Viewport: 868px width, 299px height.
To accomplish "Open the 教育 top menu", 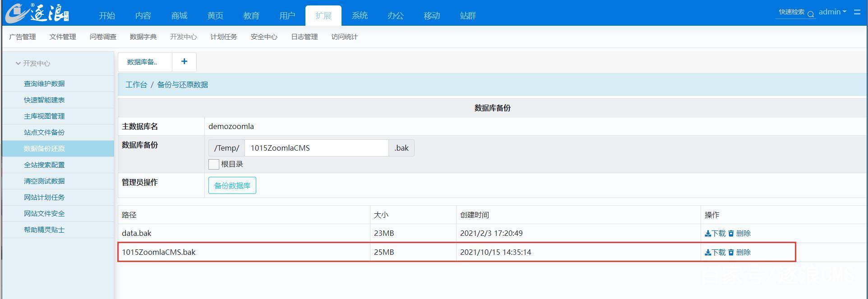I will 251,16.
